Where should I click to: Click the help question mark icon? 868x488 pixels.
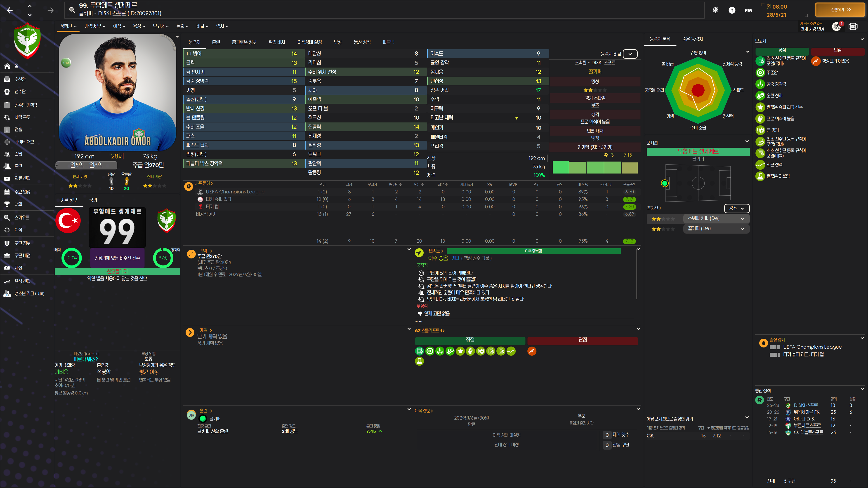[x=731, y=10]
